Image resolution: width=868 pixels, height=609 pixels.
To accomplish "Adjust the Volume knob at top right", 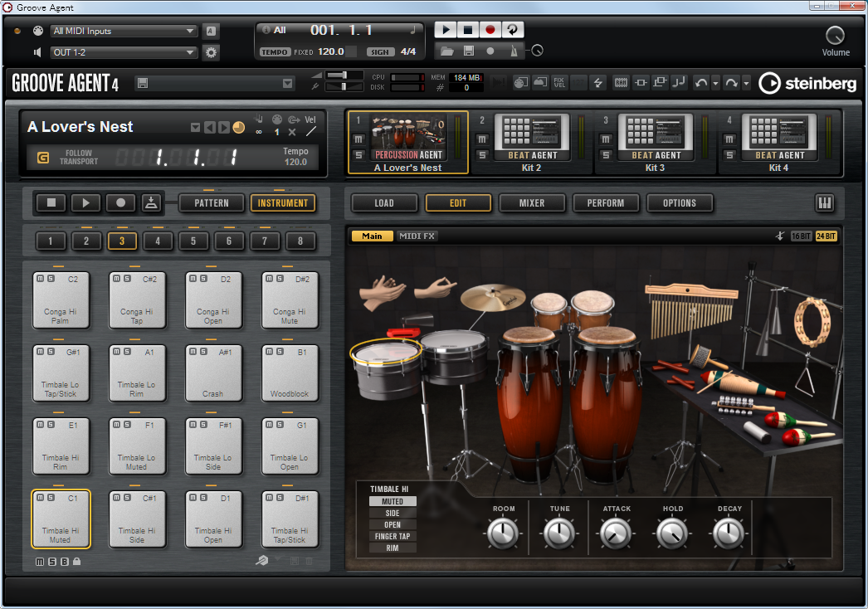I will (x=835, y=36).
